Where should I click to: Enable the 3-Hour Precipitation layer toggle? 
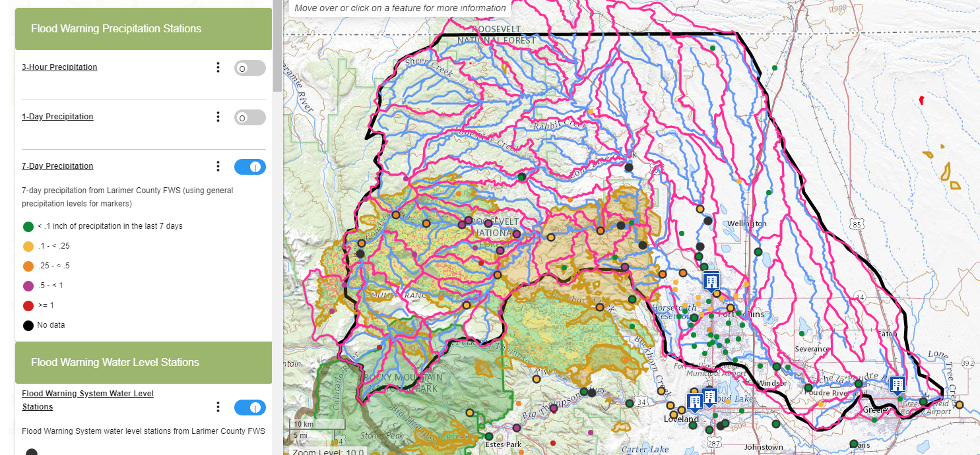(250, 68)
